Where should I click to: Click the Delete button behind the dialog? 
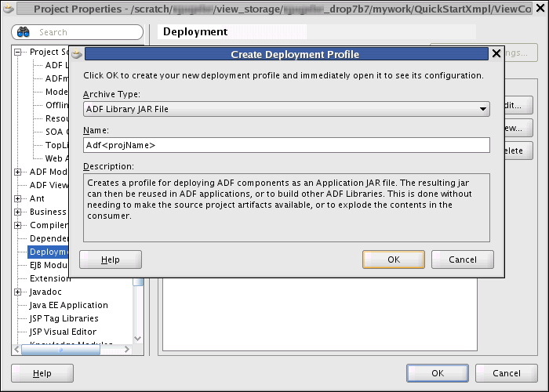click(519, 151)
